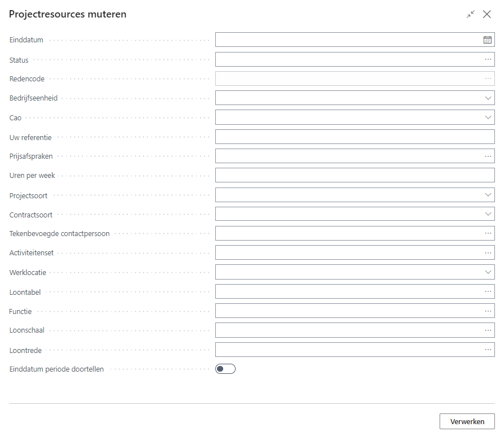Open the Cao dropdown list
The image size is (504, 436).
click(x=488, y=117)
